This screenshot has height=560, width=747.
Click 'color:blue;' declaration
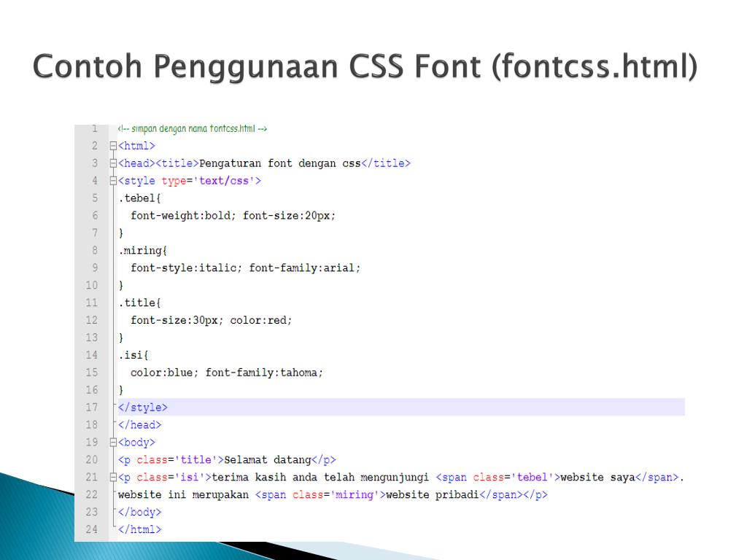[x=165, y=373]
